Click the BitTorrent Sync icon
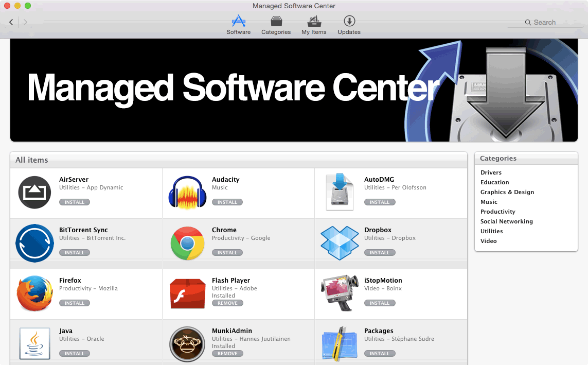The image size is (588, 365). [x=34, y=243]
